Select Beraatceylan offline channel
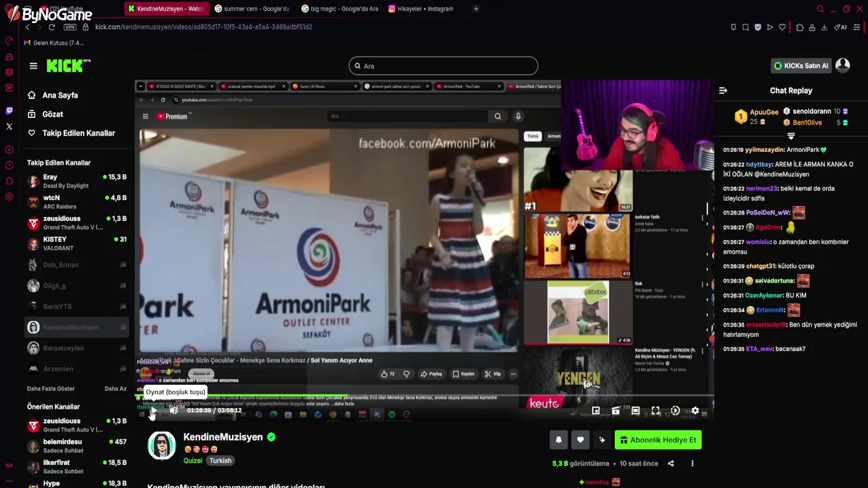Viewport: 868px width, 488px height. click(77, 348)
